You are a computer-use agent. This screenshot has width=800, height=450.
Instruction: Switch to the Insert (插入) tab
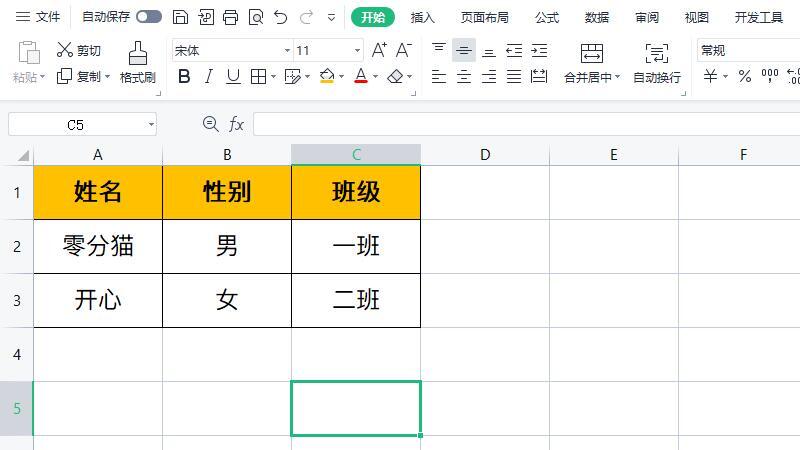[423, 17]
